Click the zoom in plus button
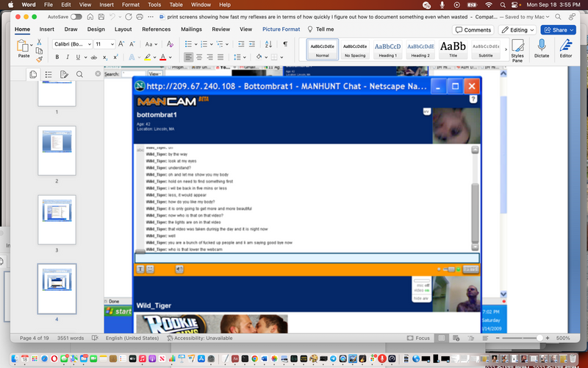The image size is (588, 368). tap(548, 338)
